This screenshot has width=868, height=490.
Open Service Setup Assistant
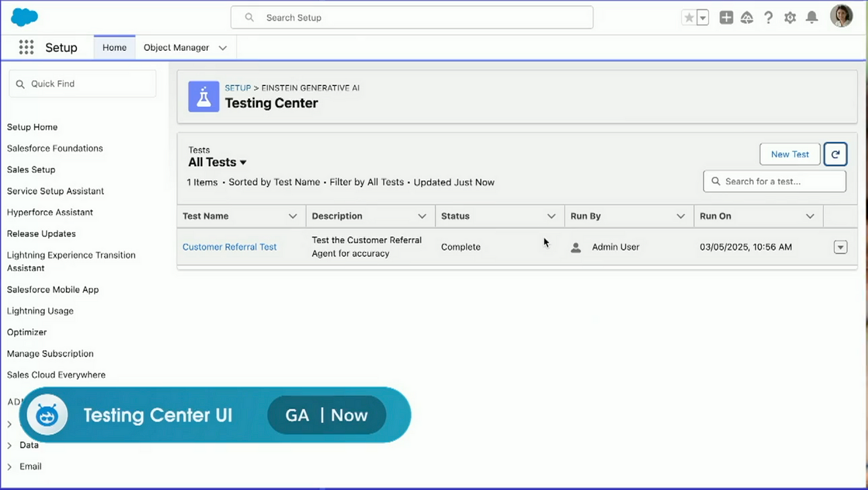[55, 191]
